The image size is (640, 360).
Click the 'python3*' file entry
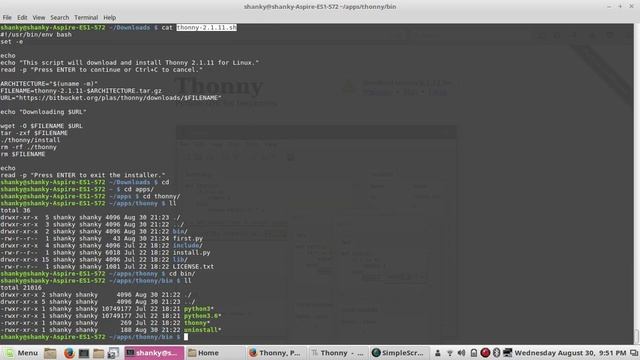click(198, 309)
